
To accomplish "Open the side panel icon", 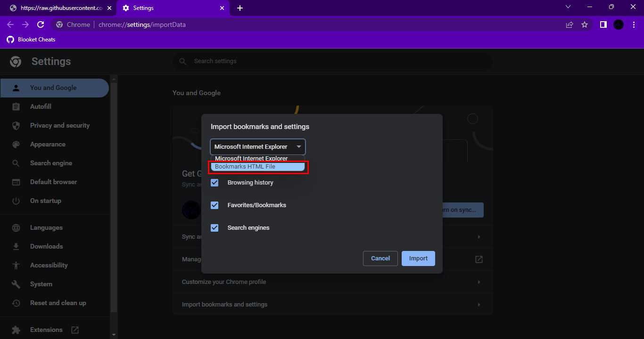I will pyautogui.click(x=603, y=24).
